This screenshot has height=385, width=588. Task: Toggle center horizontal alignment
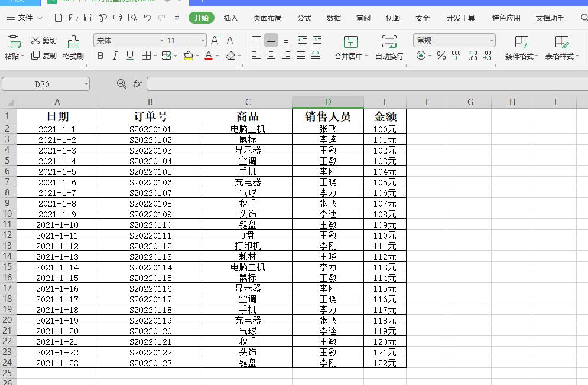coord(271,56)
